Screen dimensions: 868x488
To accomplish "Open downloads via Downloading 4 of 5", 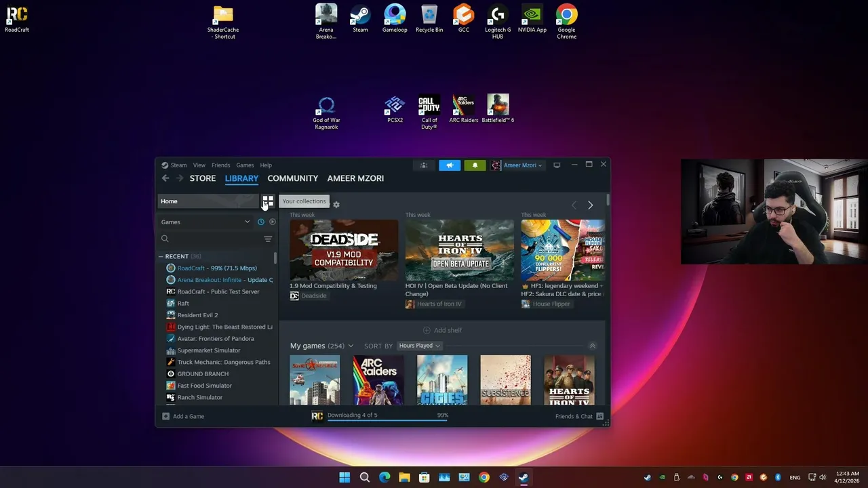I will click(352, 415).
